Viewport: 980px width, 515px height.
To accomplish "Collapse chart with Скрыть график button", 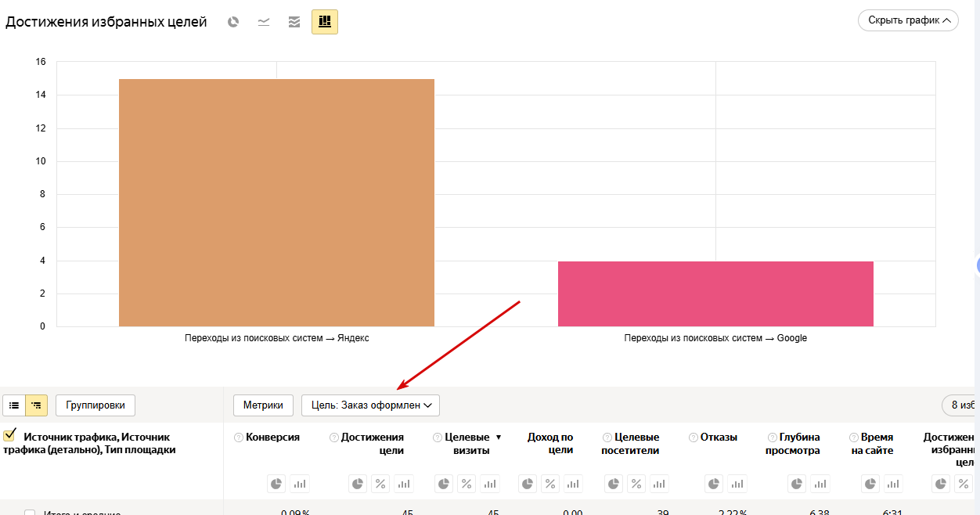I will tap(908, 20).
